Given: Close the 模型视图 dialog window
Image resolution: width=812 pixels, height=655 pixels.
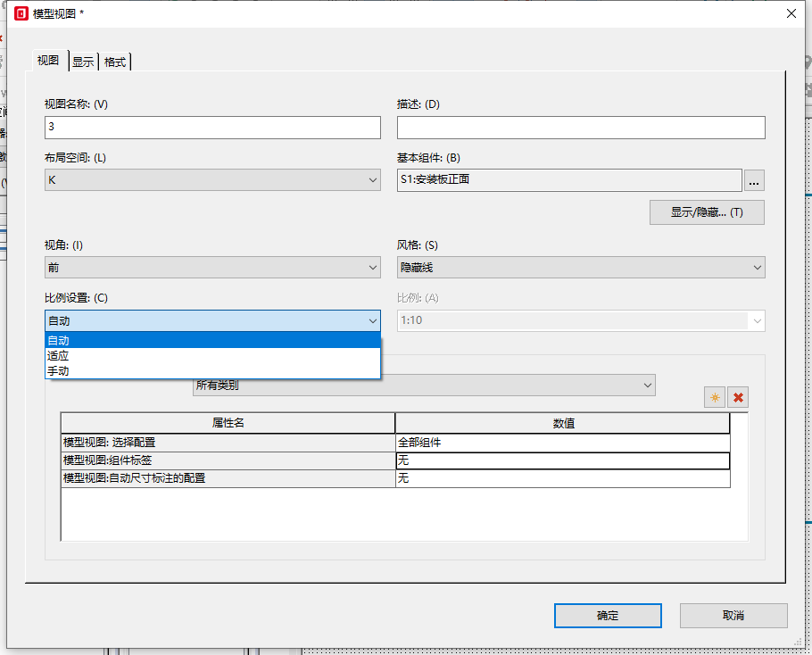Looking at the screenshot, I should pos(791,13).
